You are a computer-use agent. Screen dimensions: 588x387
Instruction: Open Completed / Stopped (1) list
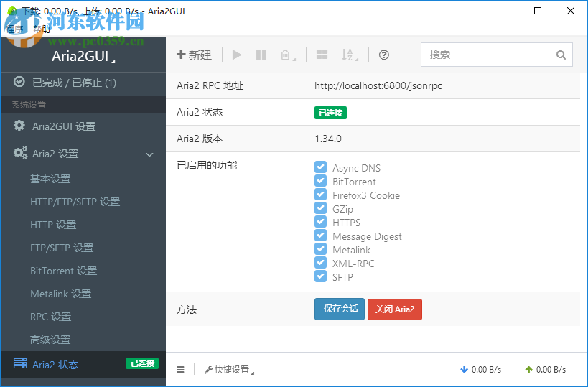83,83
